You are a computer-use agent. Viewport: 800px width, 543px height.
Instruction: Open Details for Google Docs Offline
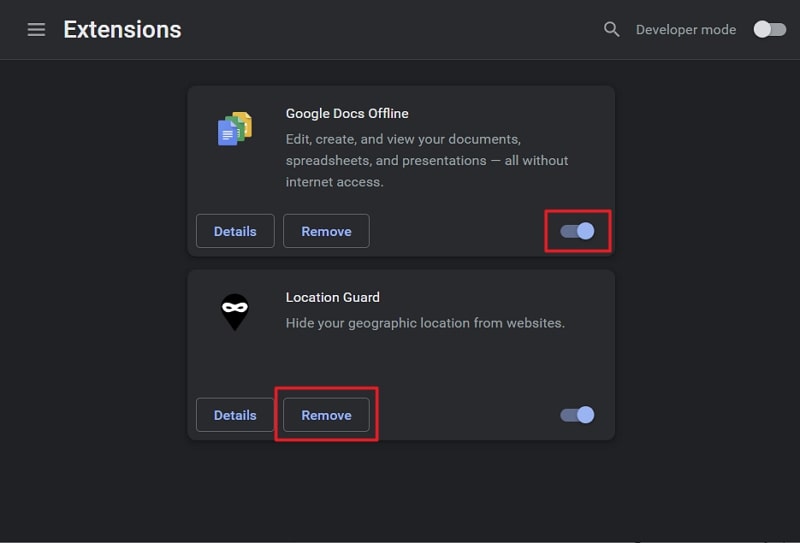pyautogui.click(x=235, y=231)
